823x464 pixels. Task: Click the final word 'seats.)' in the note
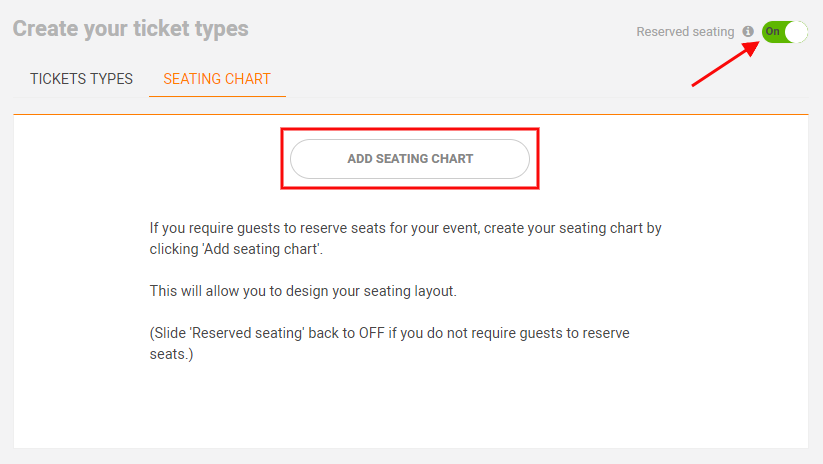[x=171, y=354]
